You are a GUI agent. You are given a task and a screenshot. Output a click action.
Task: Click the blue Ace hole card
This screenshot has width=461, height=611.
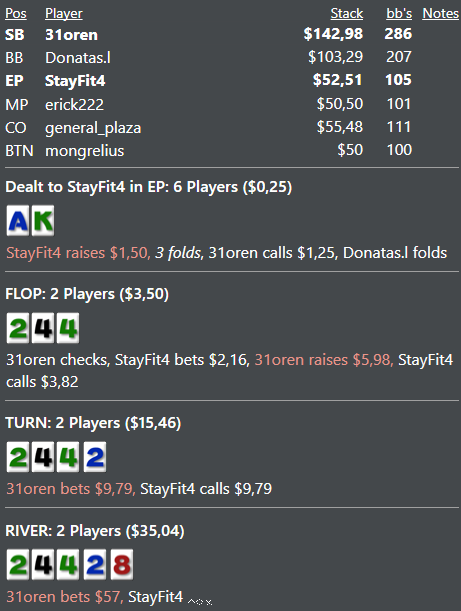coord(18,221)
